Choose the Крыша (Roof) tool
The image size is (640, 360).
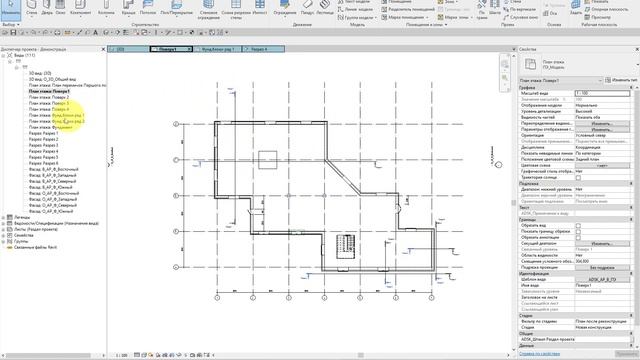click(128, 8)
